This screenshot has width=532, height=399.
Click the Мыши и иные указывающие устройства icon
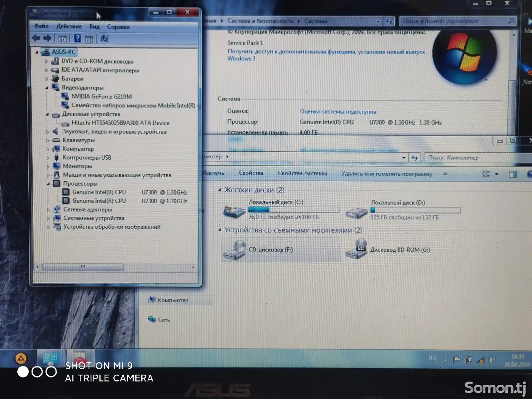57,175
